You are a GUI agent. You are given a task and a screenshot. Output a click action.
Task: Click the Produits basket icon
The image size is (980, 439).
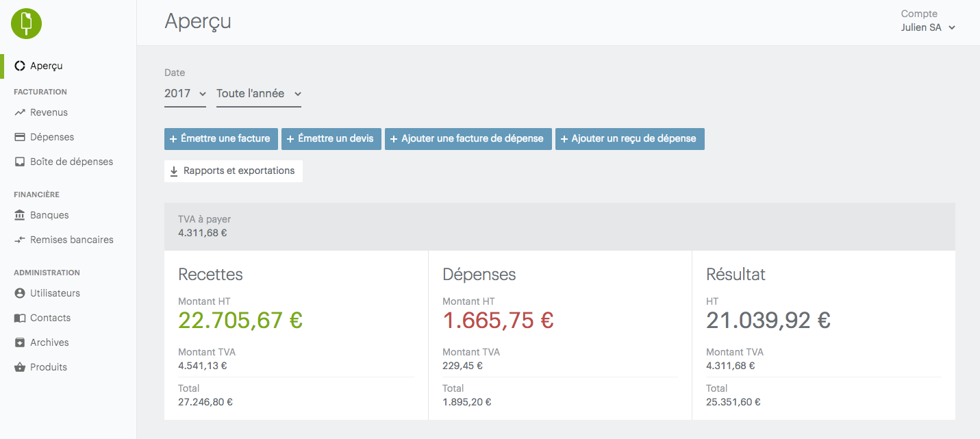click(20, 367)
